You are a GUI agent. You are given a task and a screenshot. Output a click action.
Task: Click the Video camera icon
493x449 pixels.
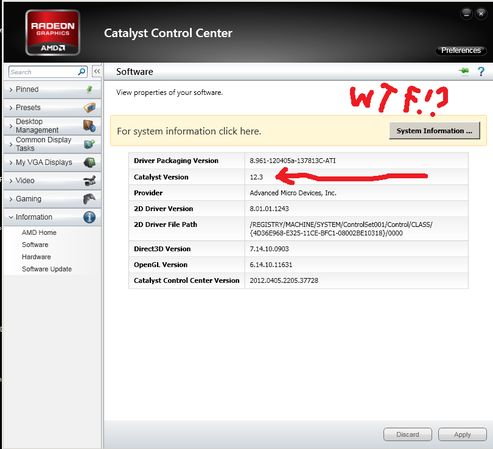pos(89,181)
